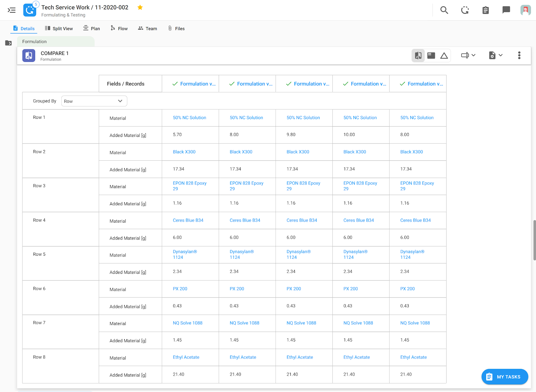Collapse the navigation menu icon
The image size is (536, 392).
point(12,10)
